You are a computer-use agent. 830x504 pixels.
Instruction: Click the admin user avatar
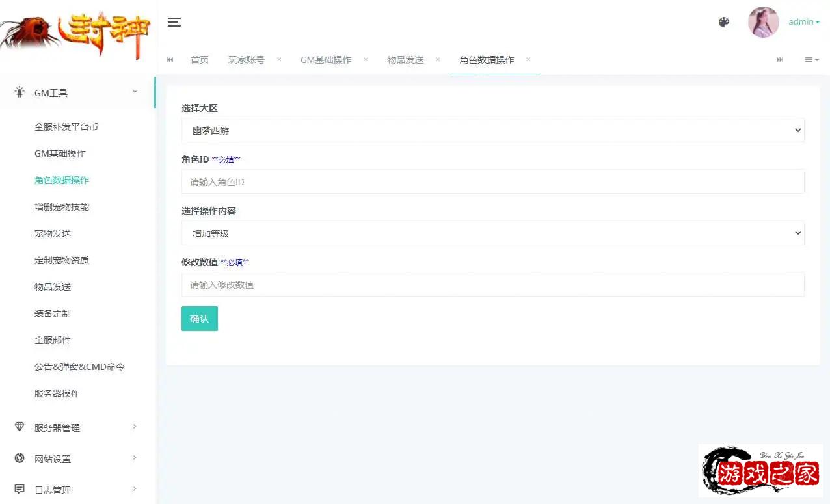(x=763, y=22)
